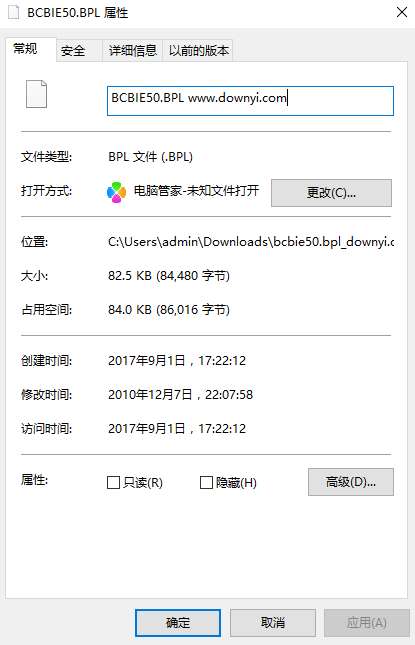Click the file location path text
The width and height of the screenshot is (415, 645).
tap(251, 241)
